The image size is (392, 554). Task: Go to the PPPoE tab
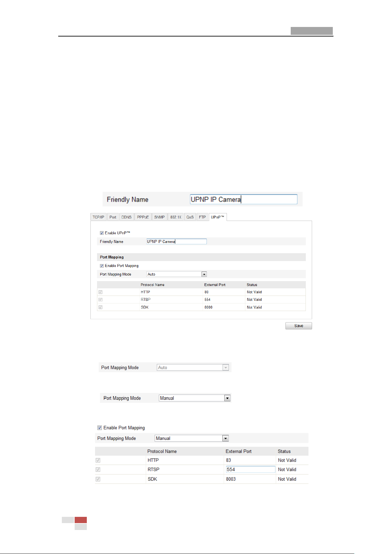click(x=143, y=217)
